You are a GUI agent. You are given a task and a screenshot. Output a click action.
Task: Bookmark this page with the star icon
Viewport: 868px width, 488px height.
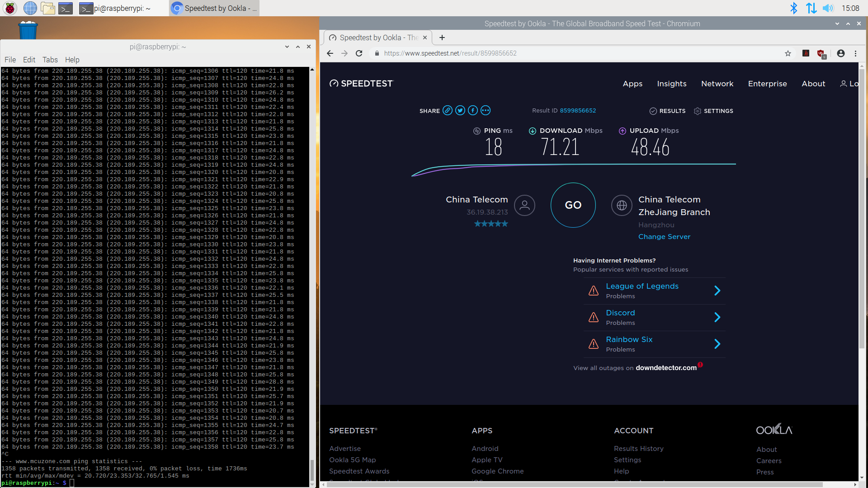pos(788,53)
